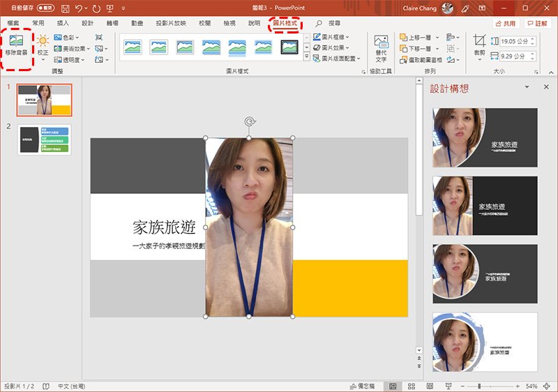558x392 pixels.
Task: Open the Insert (插入) ribbon tab
Action: point(62,23)
